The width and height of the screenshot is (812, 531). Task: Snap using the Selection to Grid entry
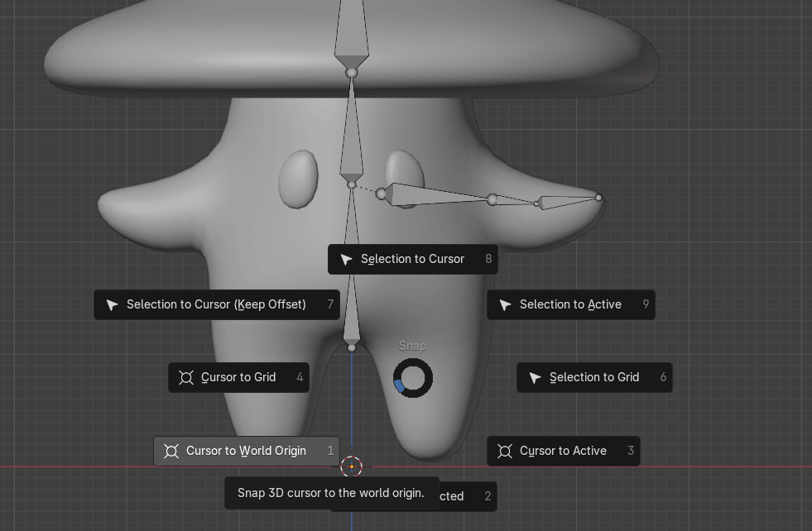click(594, 377)
